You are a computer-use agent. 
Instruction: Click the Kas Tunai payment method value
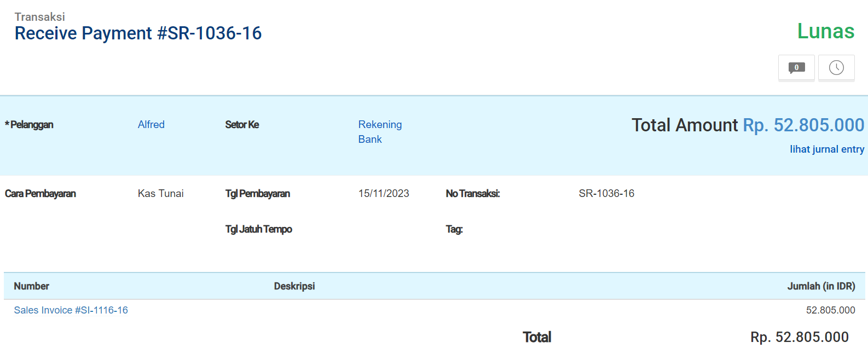click(160, 194)
